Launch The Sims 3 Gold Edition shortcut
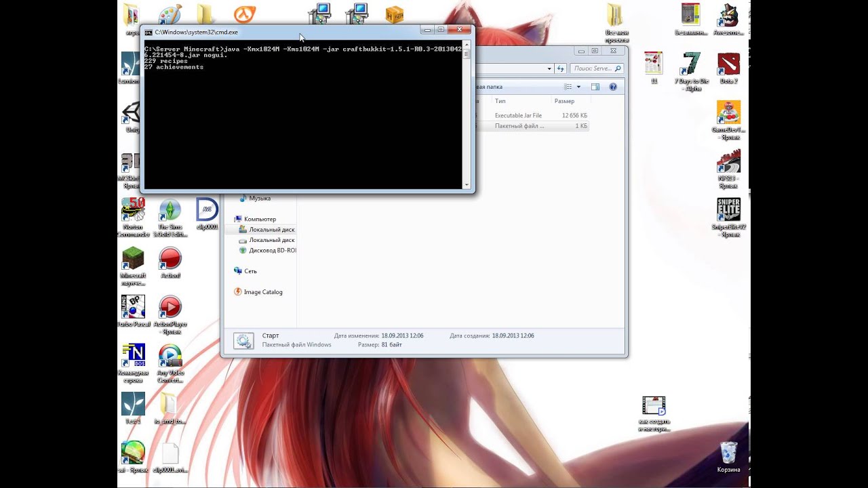Viewport: 868px width, 488px height. (x=170, y=217)
